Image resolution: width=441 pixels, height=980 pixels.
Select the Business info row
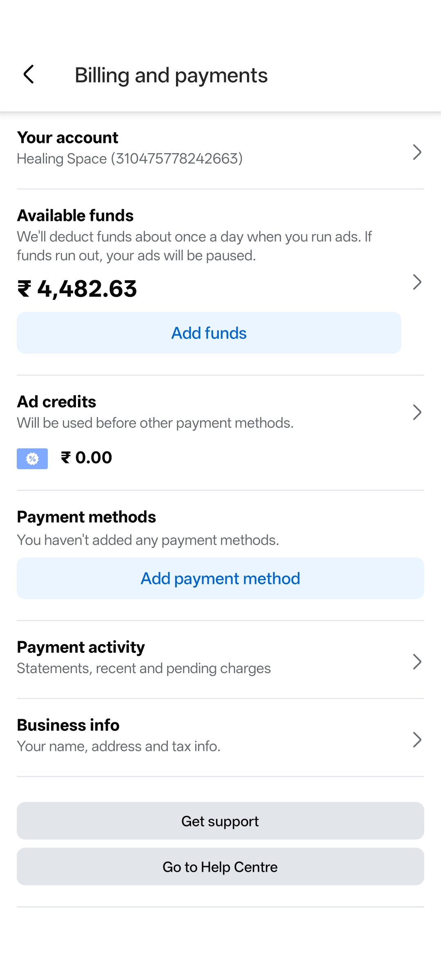118,735
